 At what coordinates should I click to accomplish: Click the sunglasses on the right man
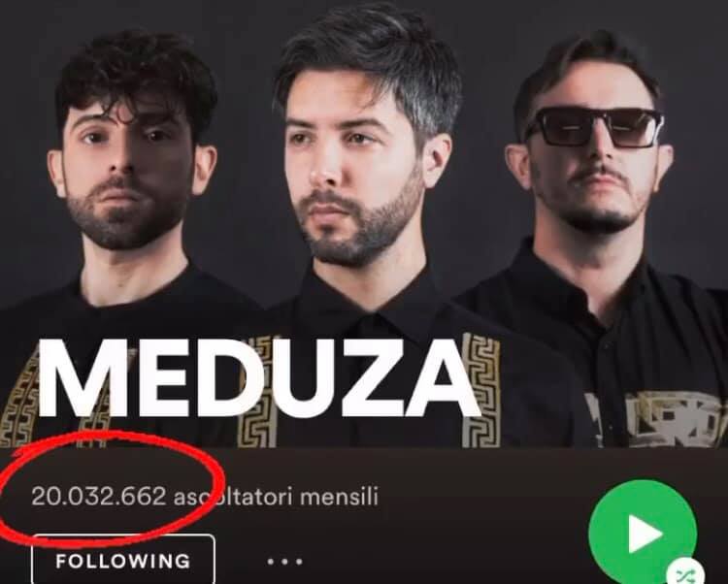point(594,127)
